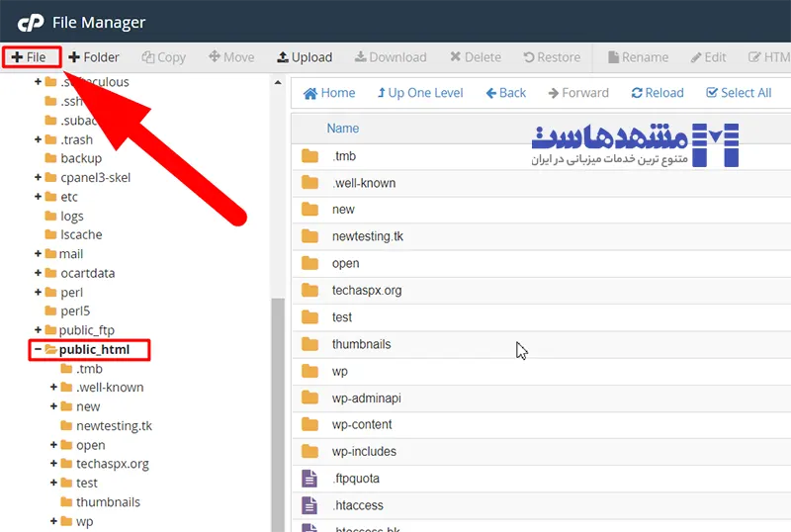Select thumbnails in the folder tree

pos(108,502)
